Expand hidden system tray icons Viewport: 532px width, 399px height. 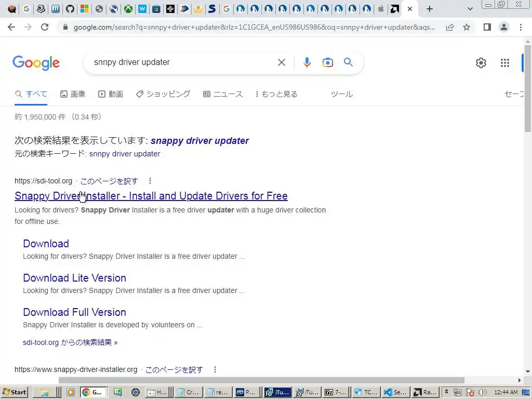pyautogui.click(x=446, y=392)
